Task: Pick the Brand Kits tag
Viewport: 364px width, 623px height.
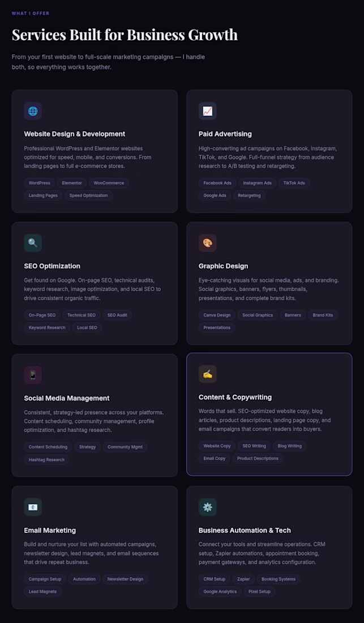Action: tap(323, 315)
